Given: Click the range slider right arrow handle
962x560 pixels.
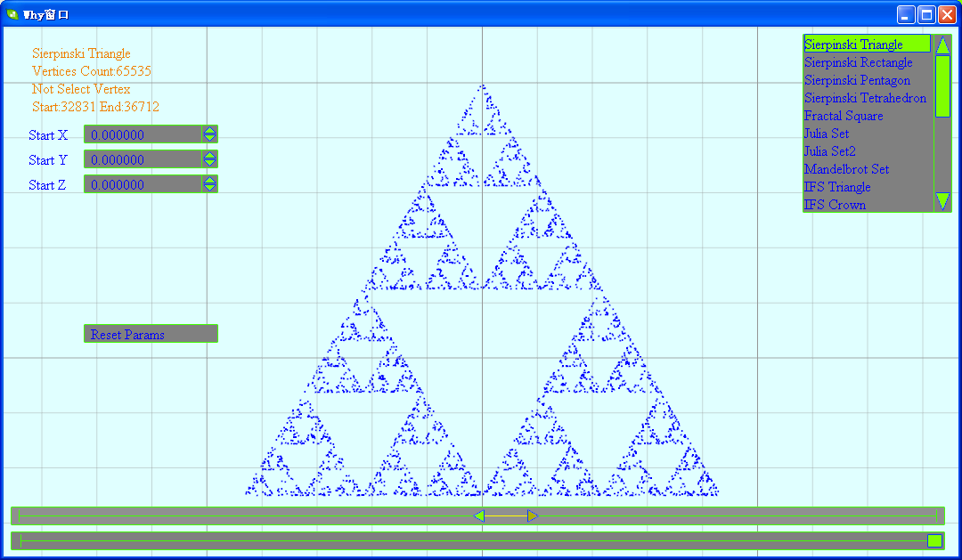Looking at the screenshot, I should 533,515.
